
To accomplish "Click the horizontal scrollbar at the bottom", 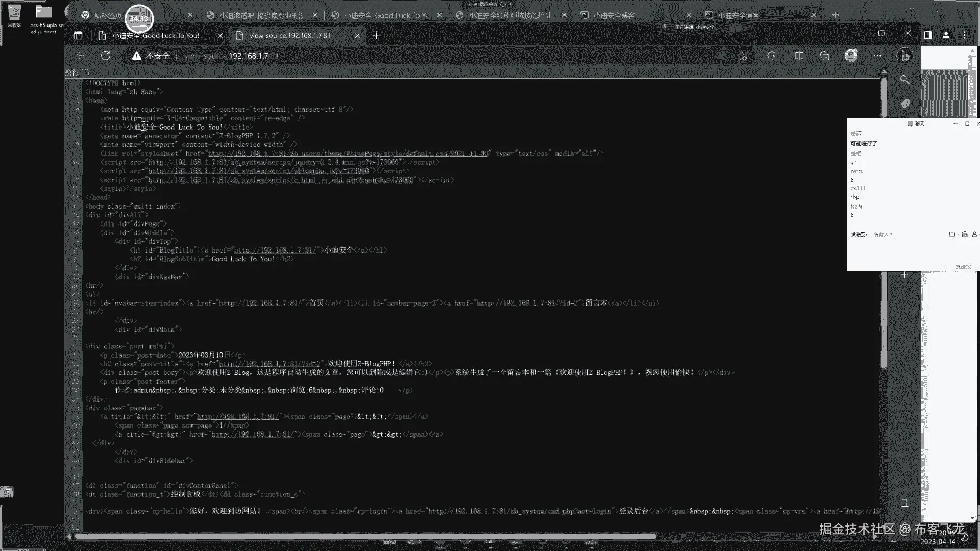I will (365, 536).
